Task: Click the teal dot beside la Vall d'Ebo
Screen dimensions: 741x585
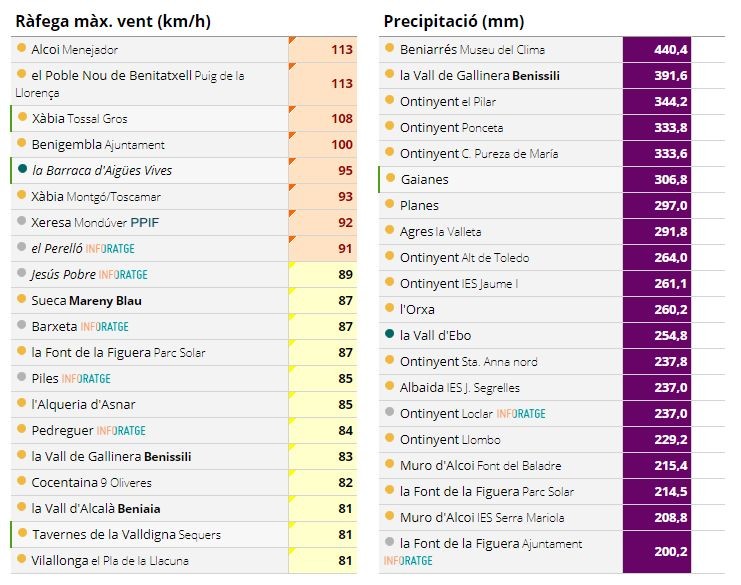Action: [389, 334]
